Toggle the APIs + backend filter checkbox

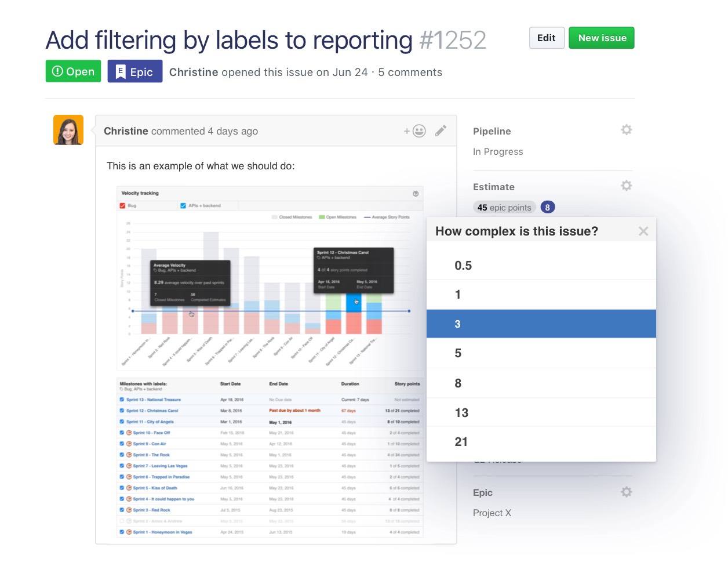tap(183, 206)
